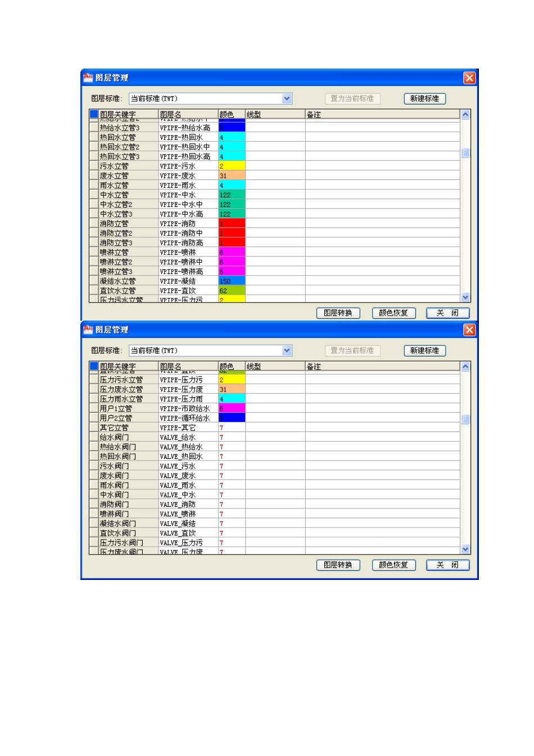534x756 pixels.
Task: Pick the red color swatch for VPIPE-消防中
Action: pos(232,233)
